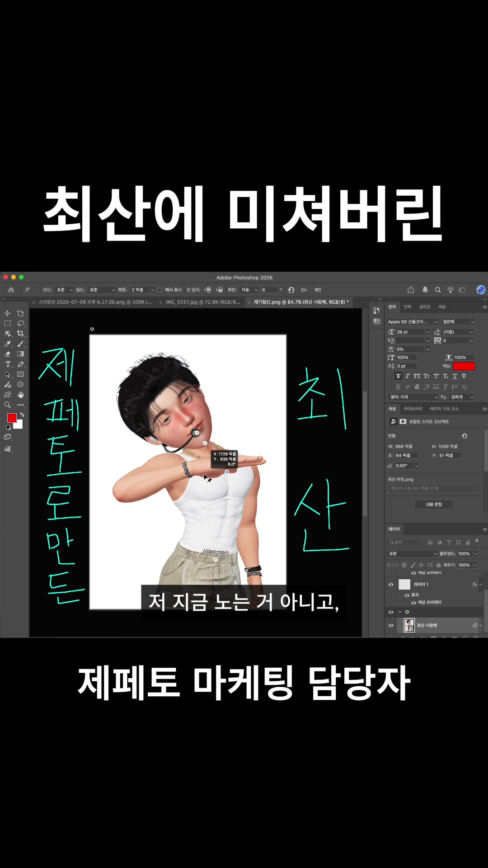Select the Path Selection tool
The width and height of the screenshot is (488, 868).
point(8,374)
